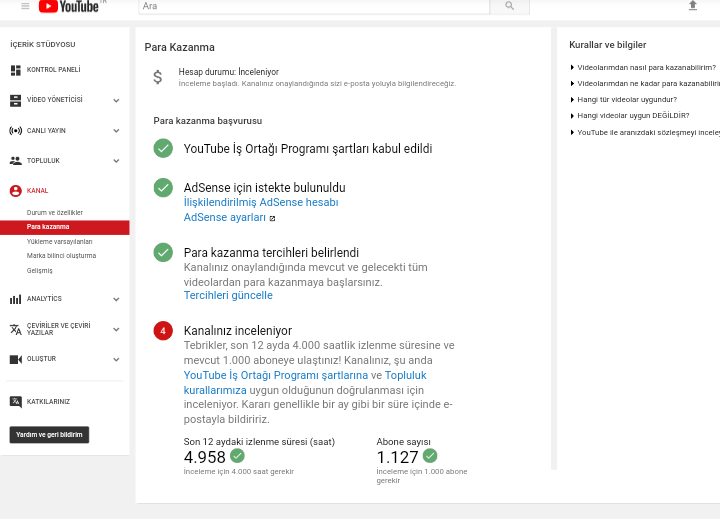Click the dollar sign account status icon
720x519 pixels.
158,77
